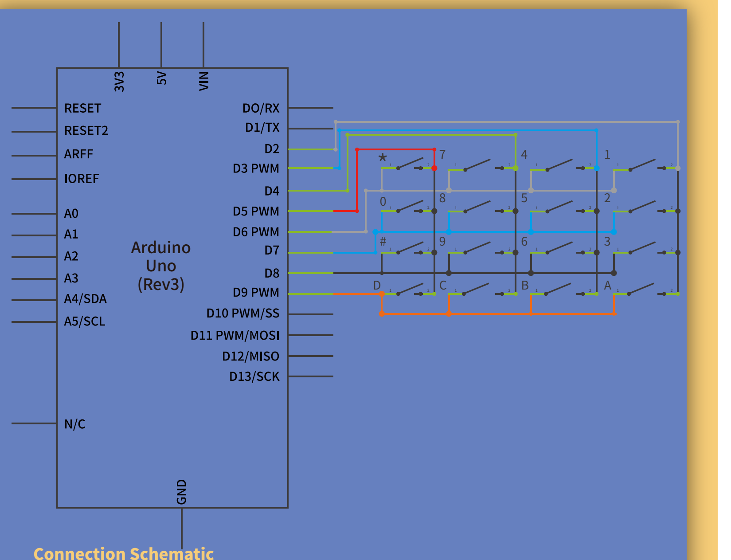
Task: Click the RESET pin label
Action: pyautogui.click(x=83, y=108)
